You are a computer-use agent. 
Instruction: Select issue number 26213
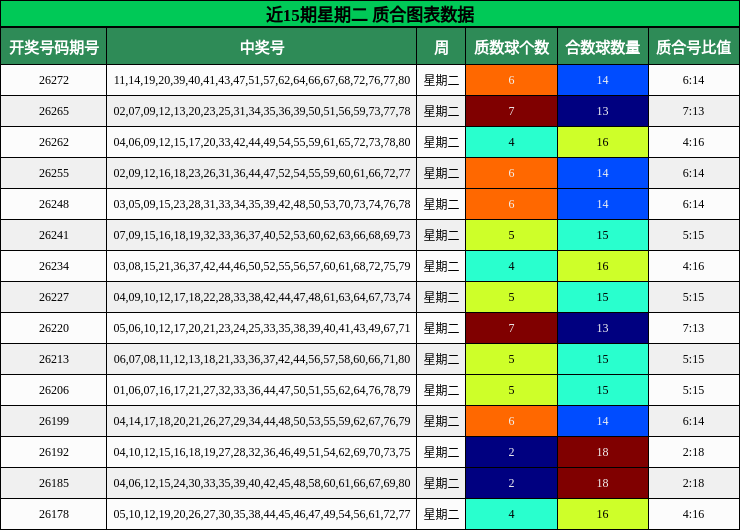pyautogui.click(x=54, y=359)
